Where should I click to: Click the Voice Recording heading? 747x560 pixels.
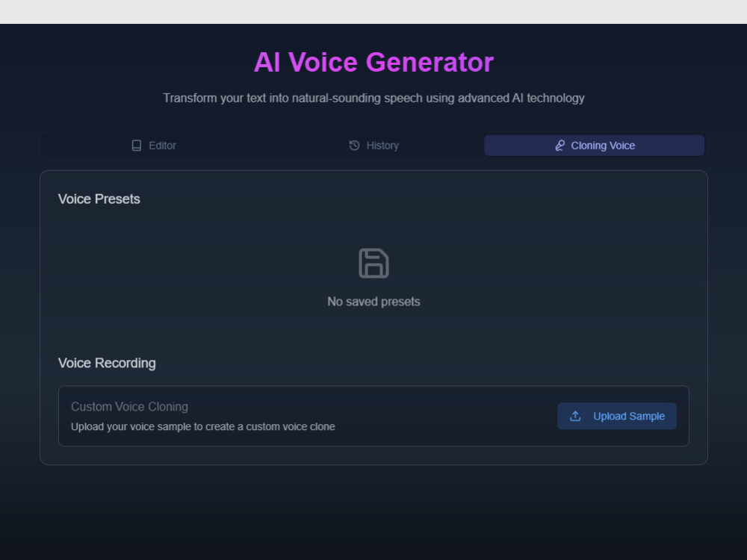(107, 363)
